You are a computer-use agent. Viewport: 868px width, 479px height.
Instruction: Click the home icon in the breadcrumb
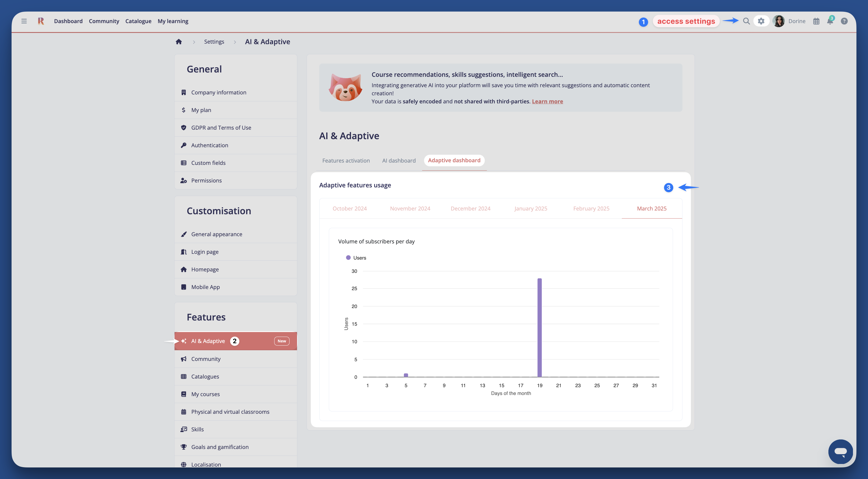pyautogui.click(x=179, y=41)
